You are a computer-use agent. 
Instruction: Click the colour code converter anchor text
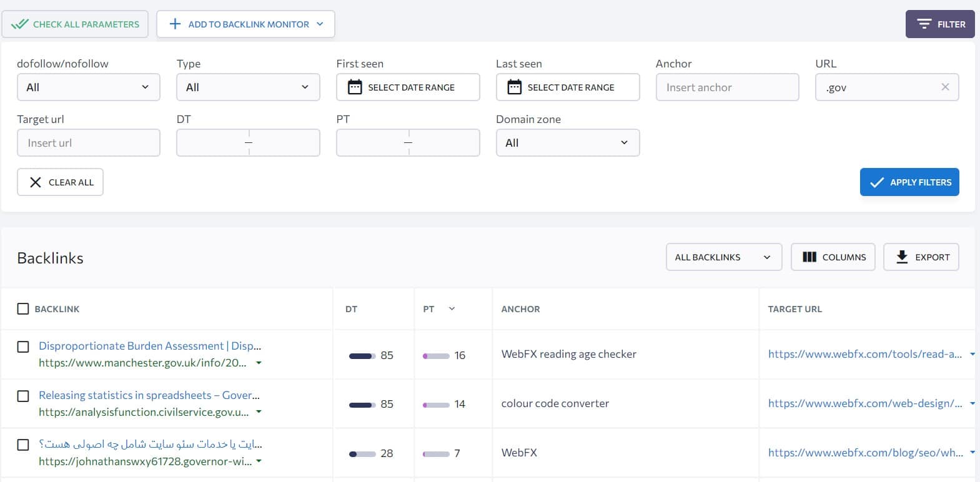[555, 403]
